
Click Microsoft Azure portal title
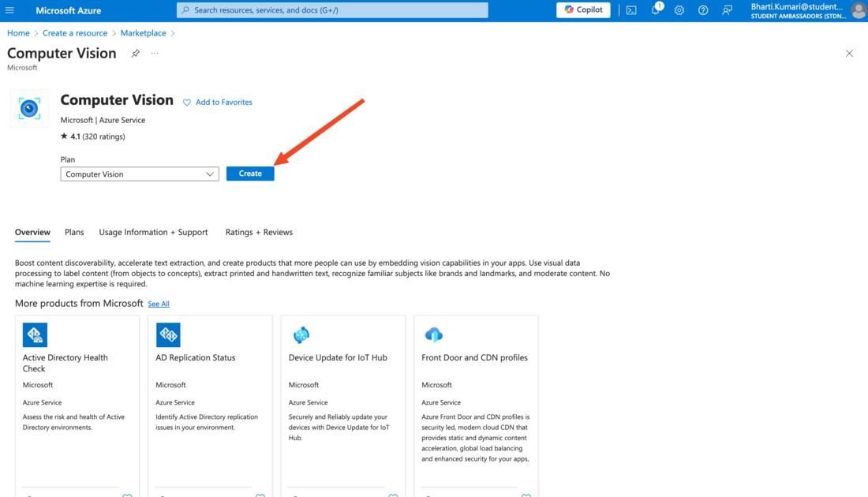(68, 10)
